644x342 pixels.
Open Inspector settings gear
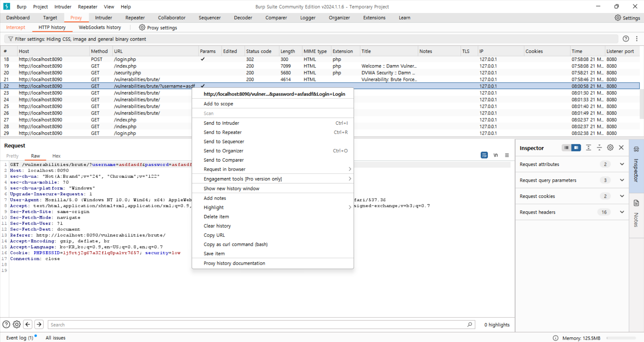pos(610,147)
